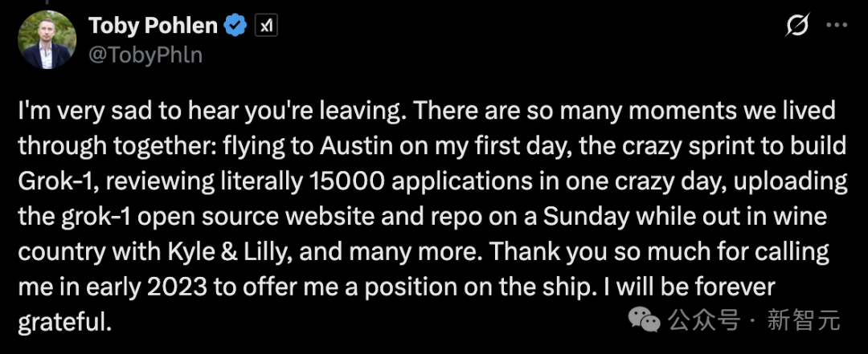Click the word Sunday in the post
868x354 pixels.
[586, 218]
